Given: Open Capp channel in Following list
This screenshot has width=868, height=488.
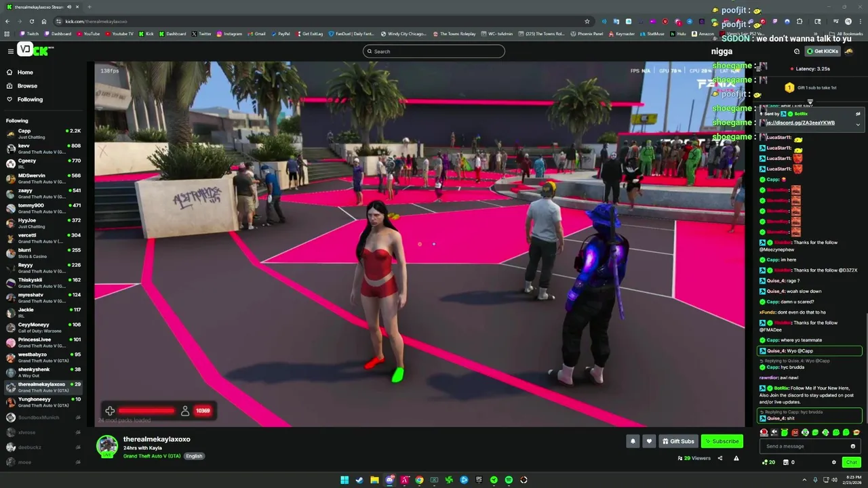Looking at the screenshot, I should coord(42,134).
